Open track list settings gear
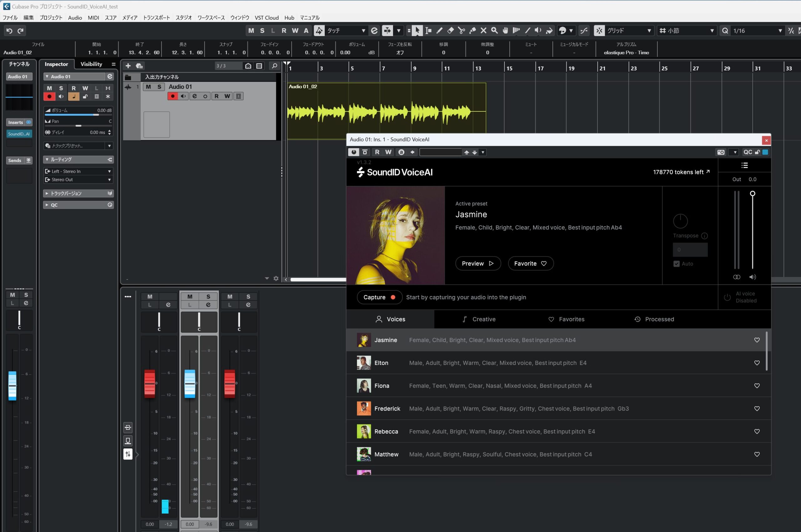This screenshot has width=801, height=532. pyautogui.click(x=276, y=279)
